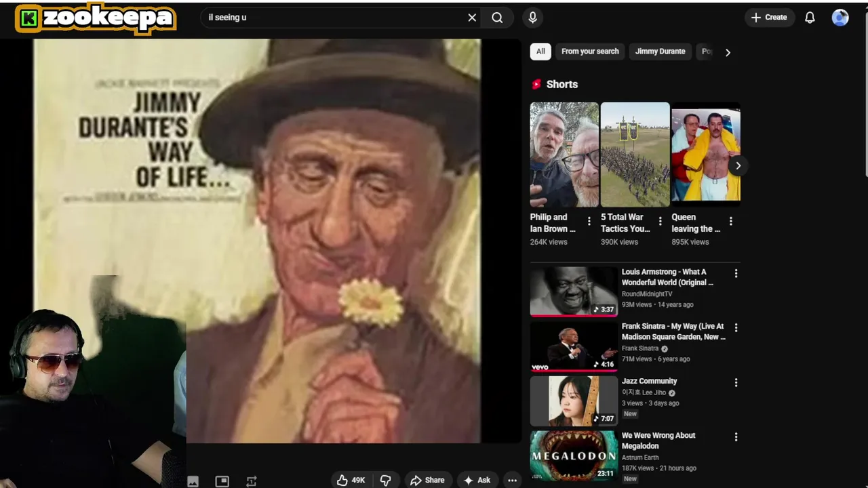Play We Were Wrong About Megalodon thumbnail
Image resolution: width=868 pixels, height=488 pixels.
pyautogui.click(x=574, y=455)
